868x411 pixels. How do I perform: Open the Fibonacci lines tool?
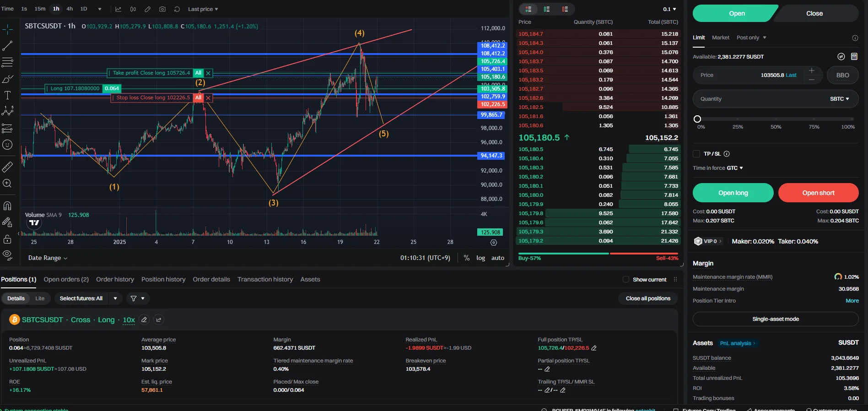[x=7, y=62]
